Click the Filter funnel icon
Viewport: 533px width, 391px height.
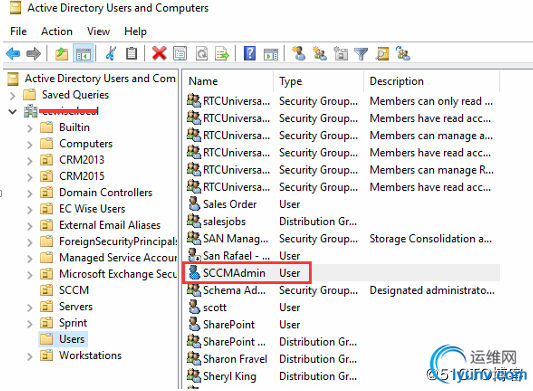(361, 54)
